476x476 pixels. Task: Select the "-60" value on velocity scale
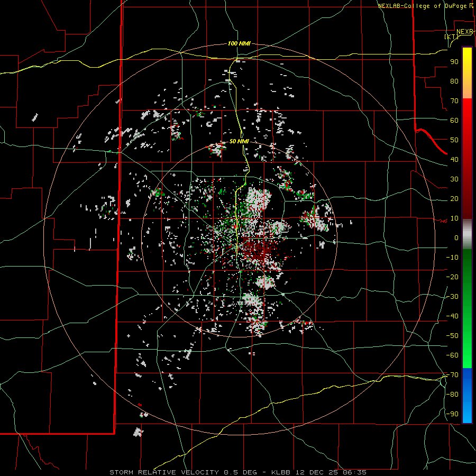(452, 355)
